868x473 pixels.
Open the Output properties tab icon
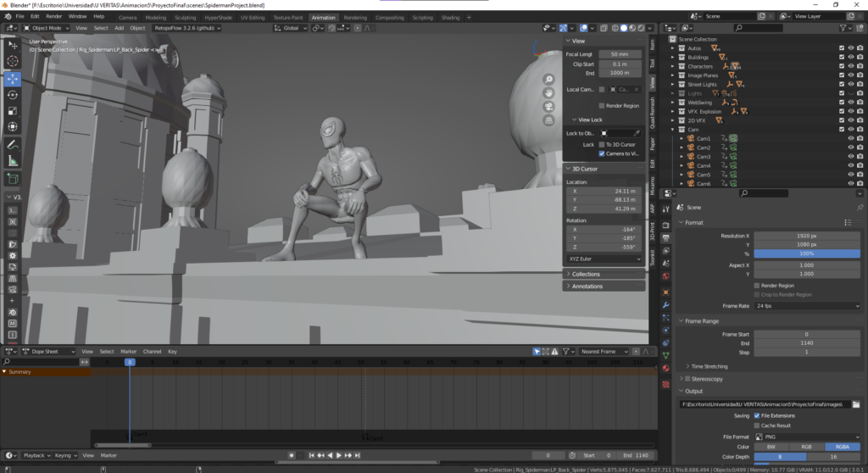666,238
